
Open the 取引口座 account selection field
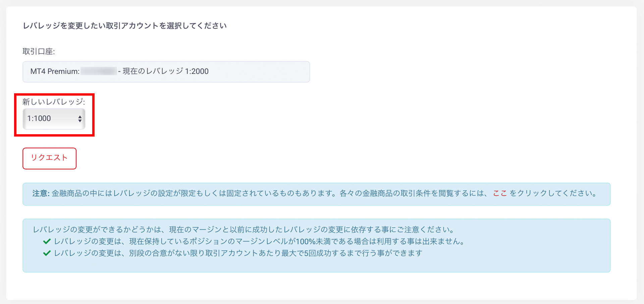[x=166, y=72]
